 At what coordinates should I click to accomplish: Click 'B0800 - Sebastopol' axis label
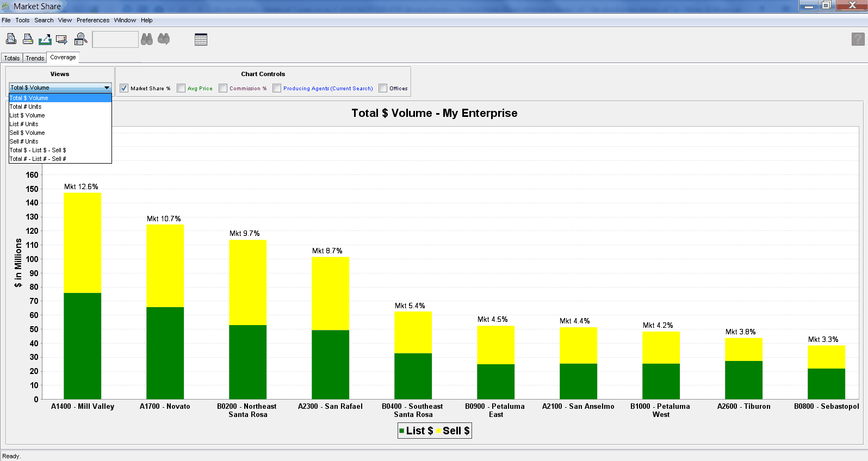(x=827, y=406)
